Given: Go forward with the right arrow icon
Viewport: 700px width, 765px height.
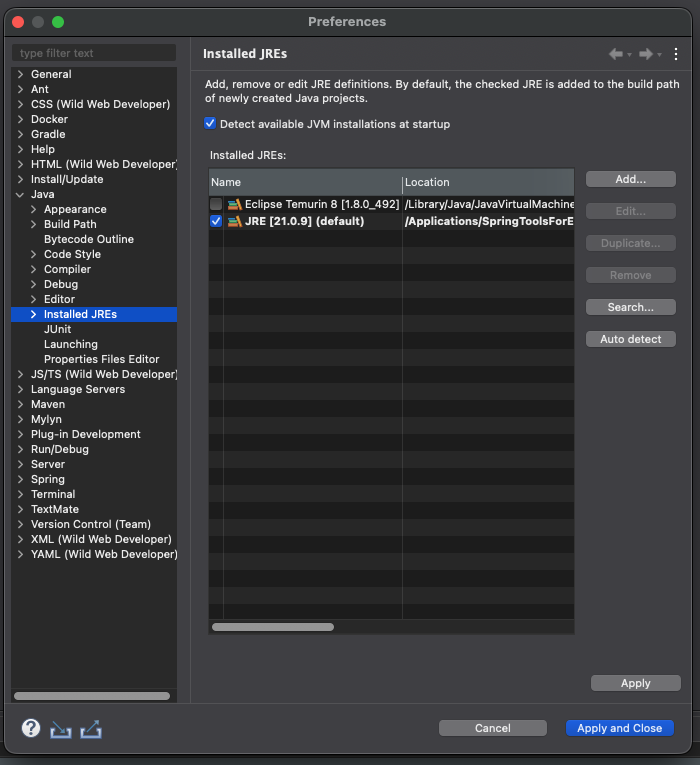Looking at the screenshot, I should pos(646,54).
